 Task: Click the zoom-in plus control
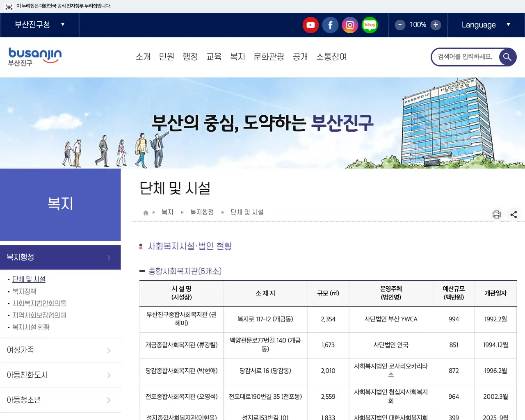point(436,25)
